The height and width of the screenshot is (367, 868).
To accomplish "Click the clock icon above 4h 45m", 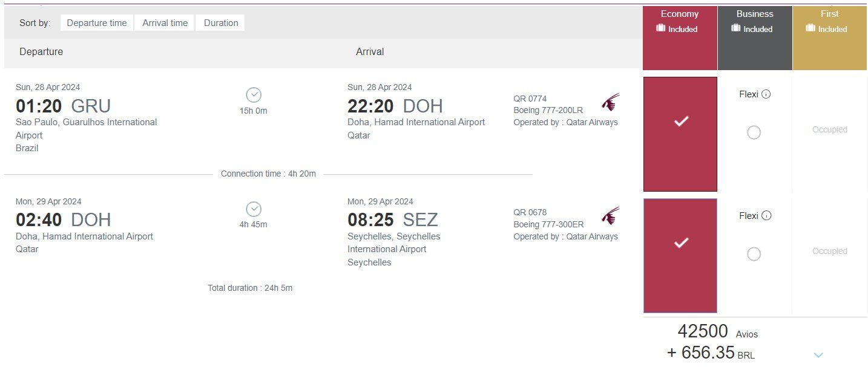I will 254,209.
